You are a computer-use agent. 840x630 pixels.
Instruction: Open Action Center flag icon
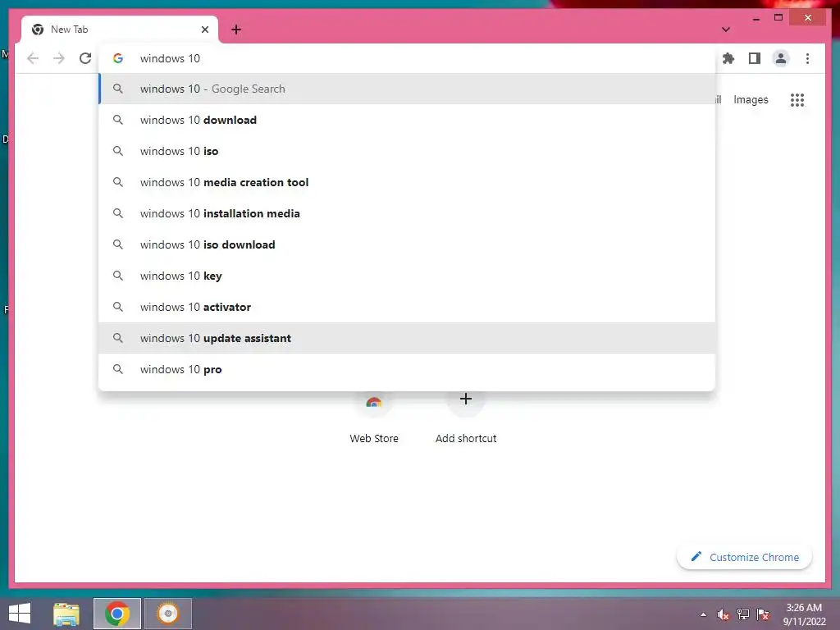tap(763, 614)
